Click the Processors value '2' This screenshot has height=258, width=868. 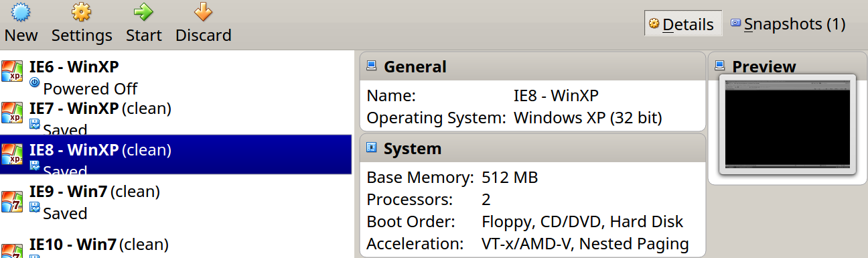pyautogui.click(x=486, y=200)
